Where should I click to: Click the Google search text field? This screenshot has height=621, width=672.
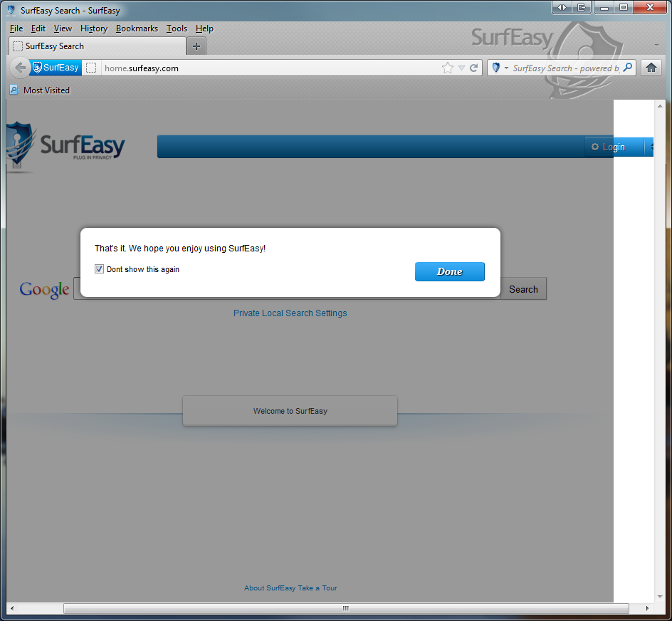tap(287, 288)
